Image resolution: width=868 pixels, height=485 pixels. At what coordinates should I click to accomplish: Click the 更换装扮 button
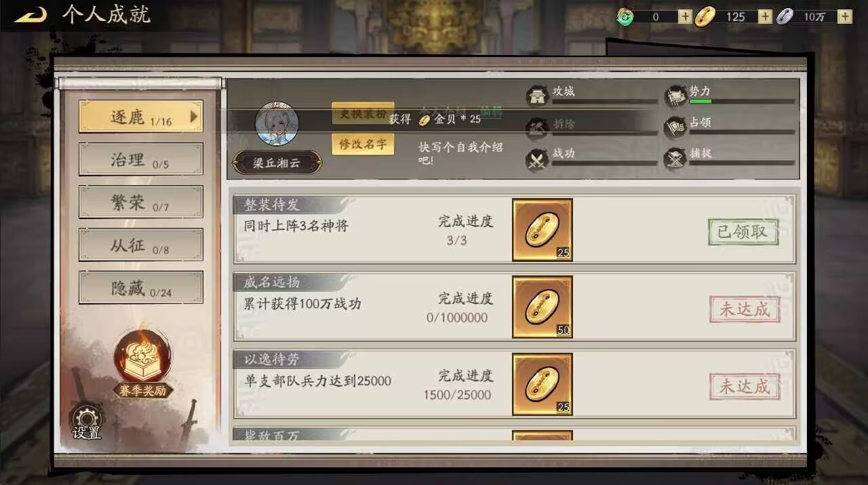(363, 113)
